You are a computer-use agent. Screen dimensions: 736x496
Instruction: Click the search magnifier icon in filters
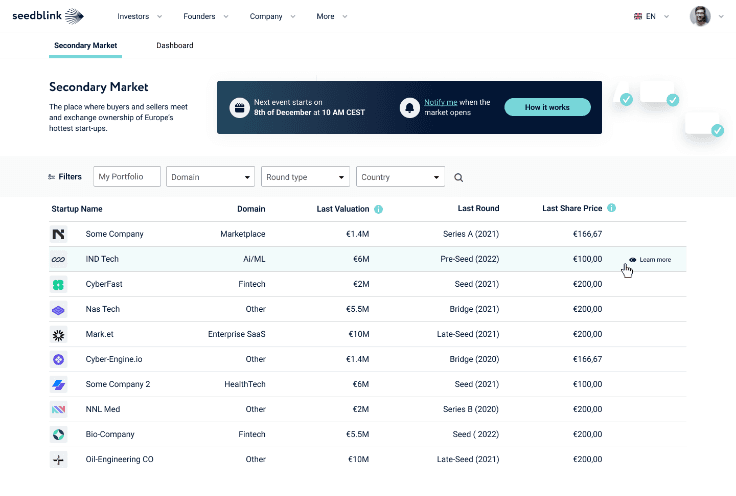click(459, 177)
